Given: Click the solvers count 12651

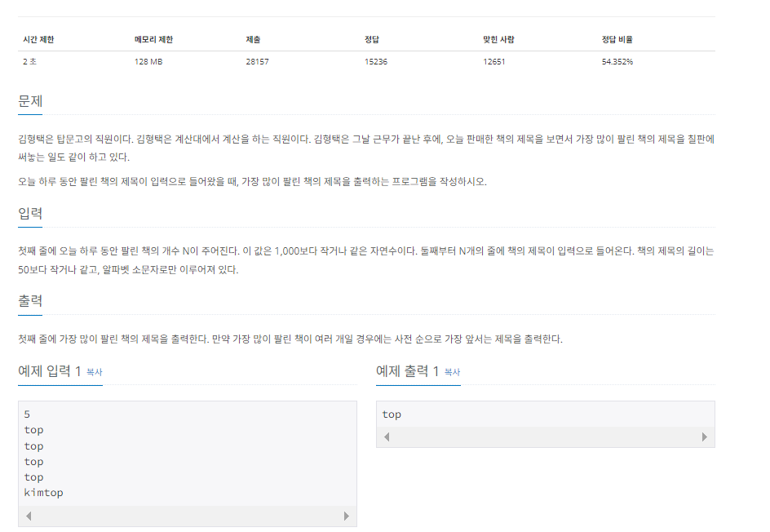Looking at the screenshot, I should pos(494,61).
